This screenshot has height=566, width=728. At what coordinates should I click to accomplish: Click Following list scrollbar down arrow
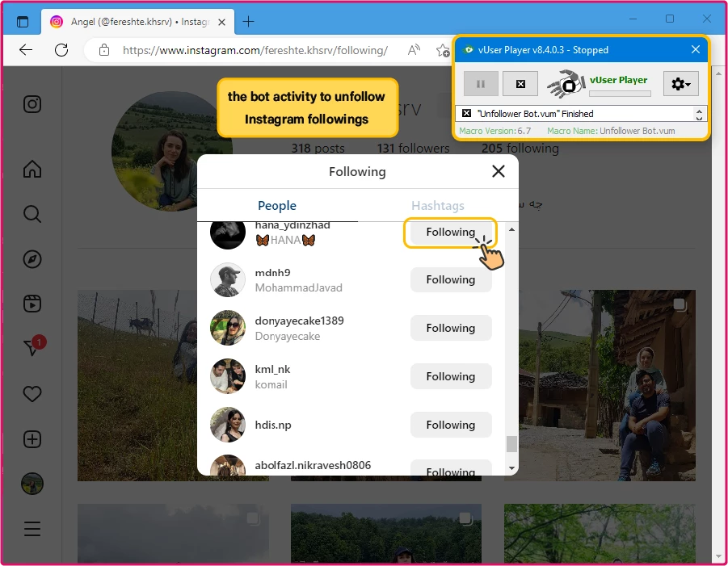(511, 468)
